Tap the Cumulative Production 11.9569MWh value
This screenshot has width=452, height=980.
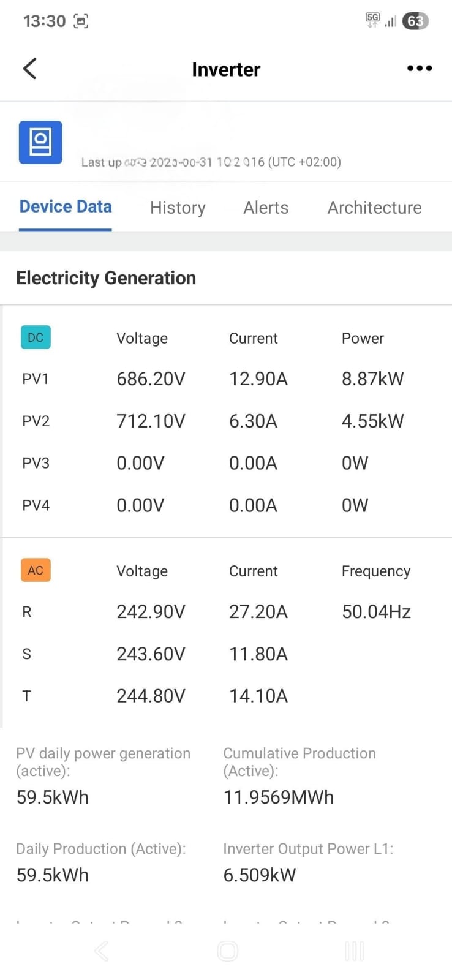tap(279, 797)
